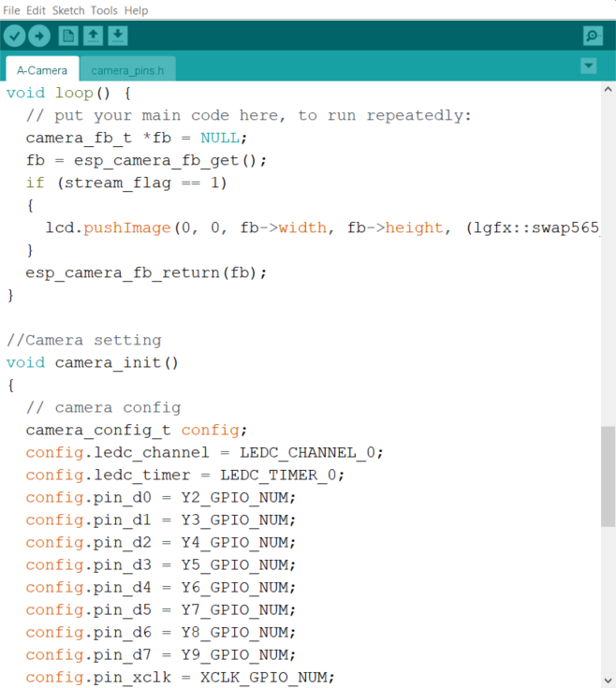
Task: Click the 'esp_camera_fb_return(fb);' line
Action: pyautogui.click(x=146, y=272)
